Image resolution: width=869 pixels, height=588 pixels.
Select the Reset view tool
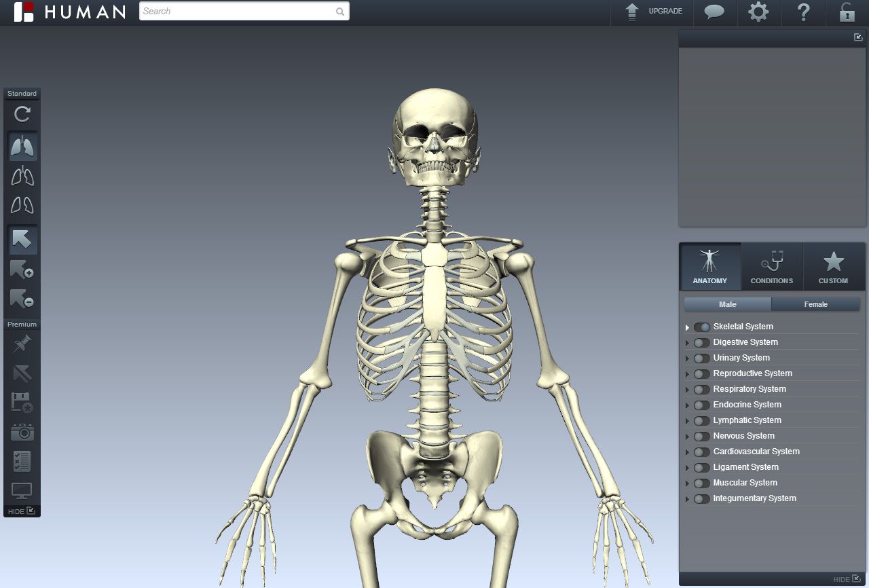pyautogui.click(x=21, y=115)
